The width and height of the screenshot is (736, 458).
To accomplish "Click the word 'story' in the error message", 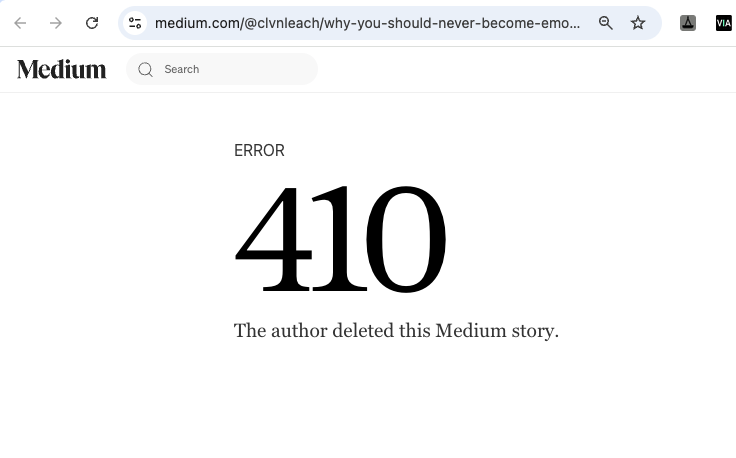I will [x=533, y=331].
